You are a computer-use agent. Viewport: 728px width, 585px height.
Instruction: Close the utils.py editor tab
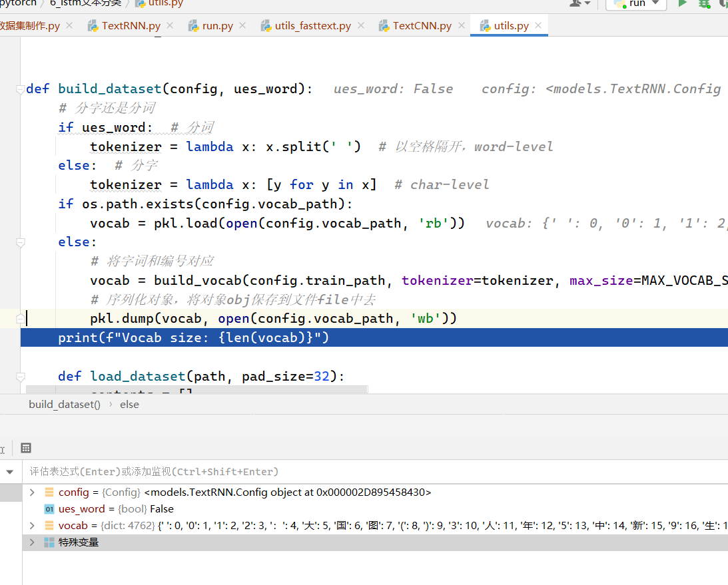tap(538, 25)
